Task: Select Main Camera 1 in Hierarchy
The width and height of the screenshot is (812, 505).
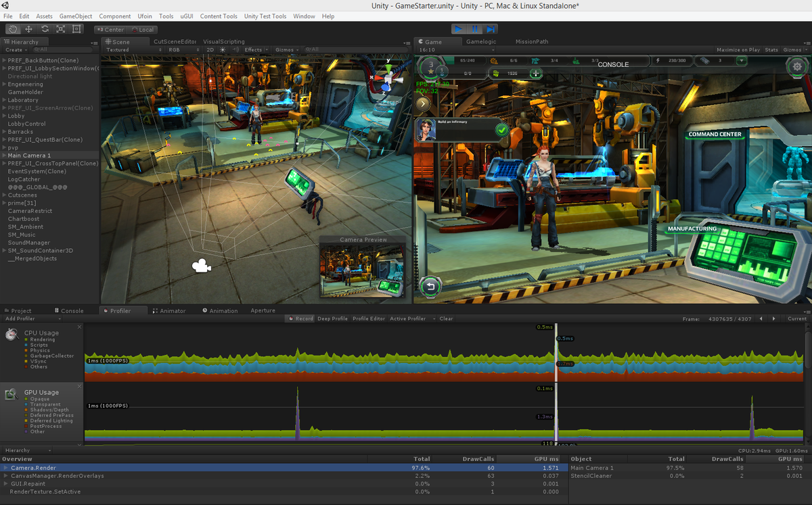Action: tap(29, 155)
